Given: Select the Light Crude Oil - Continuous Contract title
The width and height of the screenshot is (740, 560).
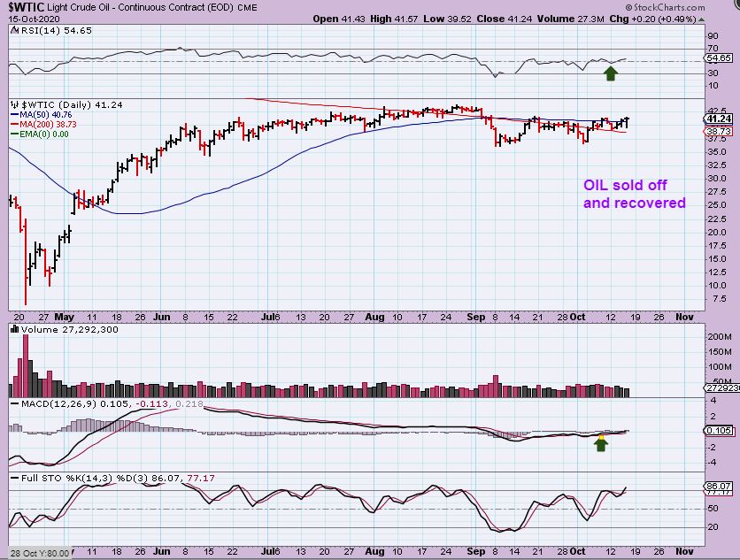Looking at the screenshot, I should coord(140,8).
